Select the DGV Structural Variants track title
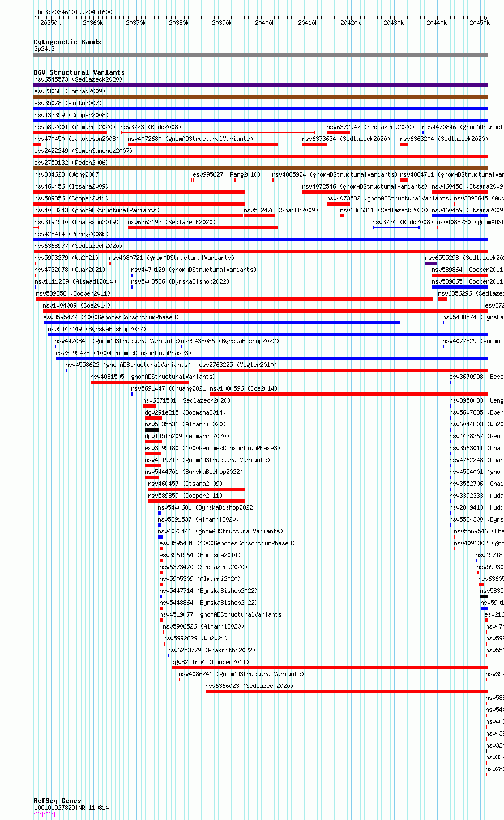 79,72
